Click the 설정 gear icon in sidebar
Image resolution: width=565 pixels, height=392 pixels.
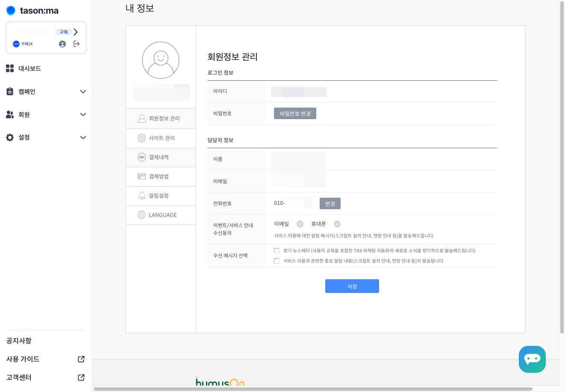point(10,137)
